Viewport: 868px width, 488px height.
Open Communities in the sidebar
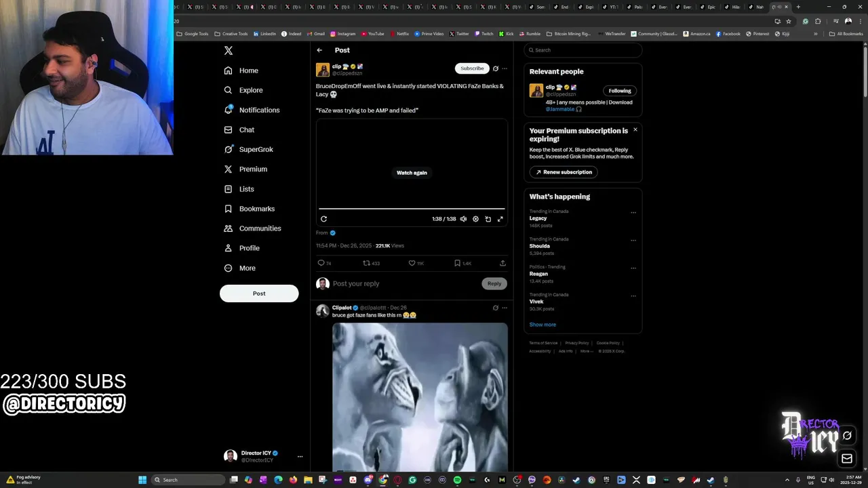coord(252,228)
